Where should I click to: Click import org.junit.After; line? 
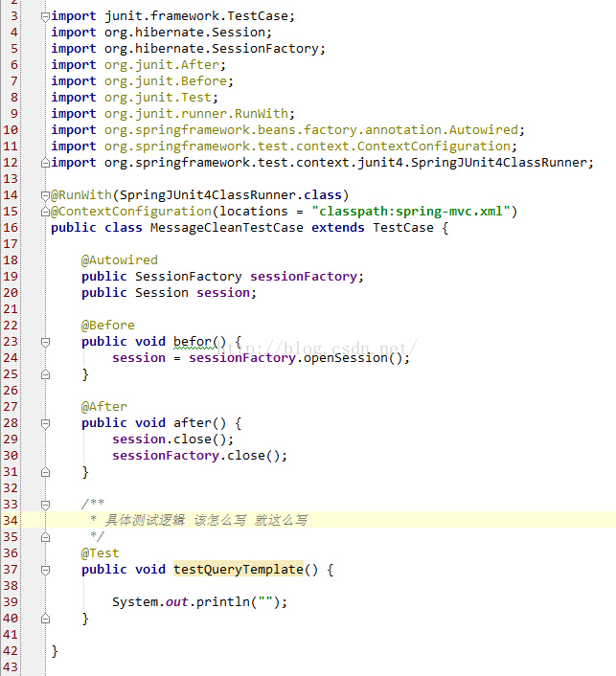click(x=139, y=65)
